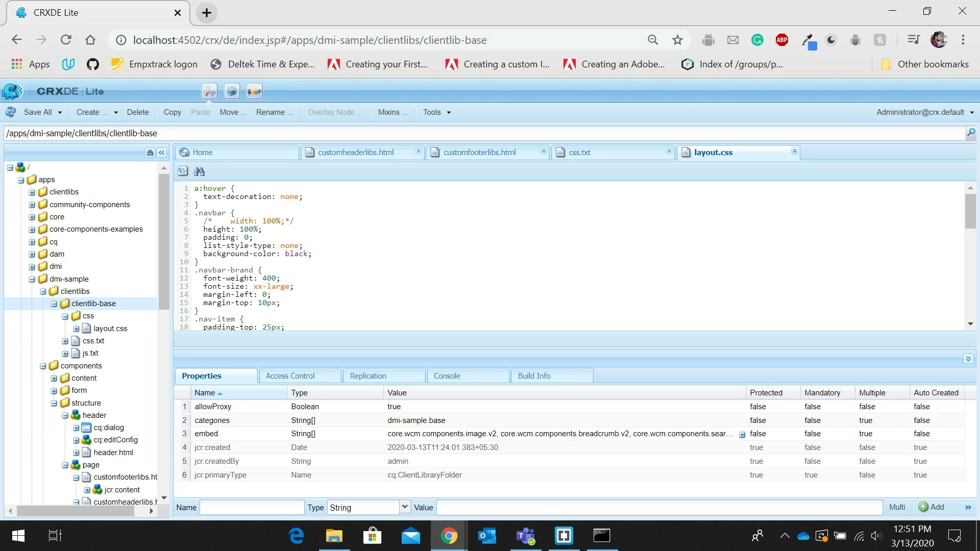Open the developer tools wrench icon
Screen dimensions: 980x551
pyautogui.click(x=209, y=91)
